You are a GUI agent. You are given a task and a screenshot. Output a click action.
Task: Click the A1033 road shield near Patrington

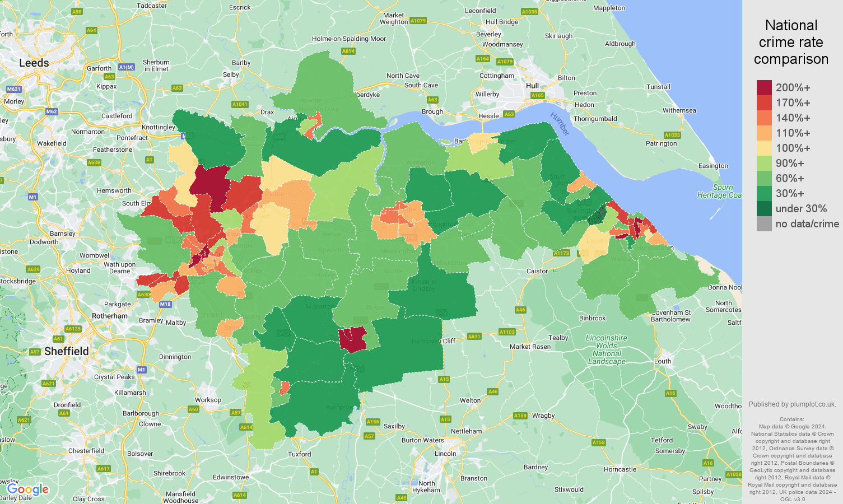pos(672,135)
